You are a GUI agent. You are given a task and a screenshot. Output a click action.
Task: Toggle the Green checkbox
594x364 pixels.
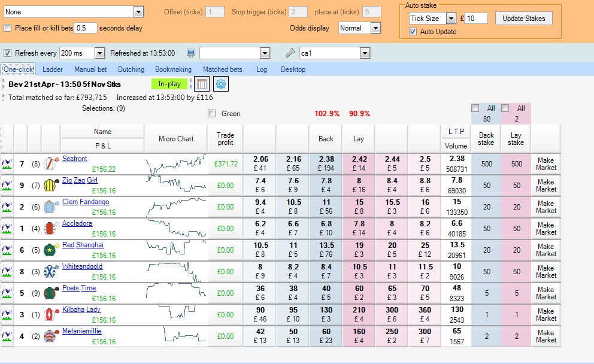tap(211, 113)
